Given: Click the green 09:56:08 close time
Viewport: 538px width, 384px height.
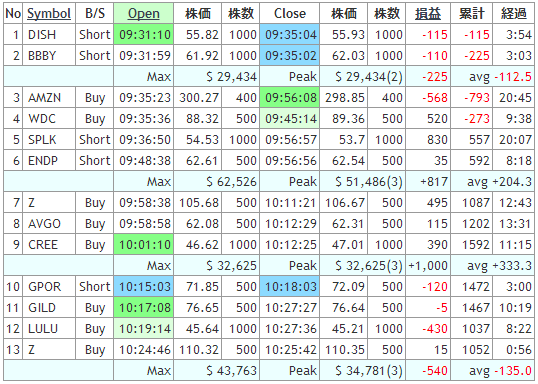Looking at the screenshot, I should coord(290,98).
